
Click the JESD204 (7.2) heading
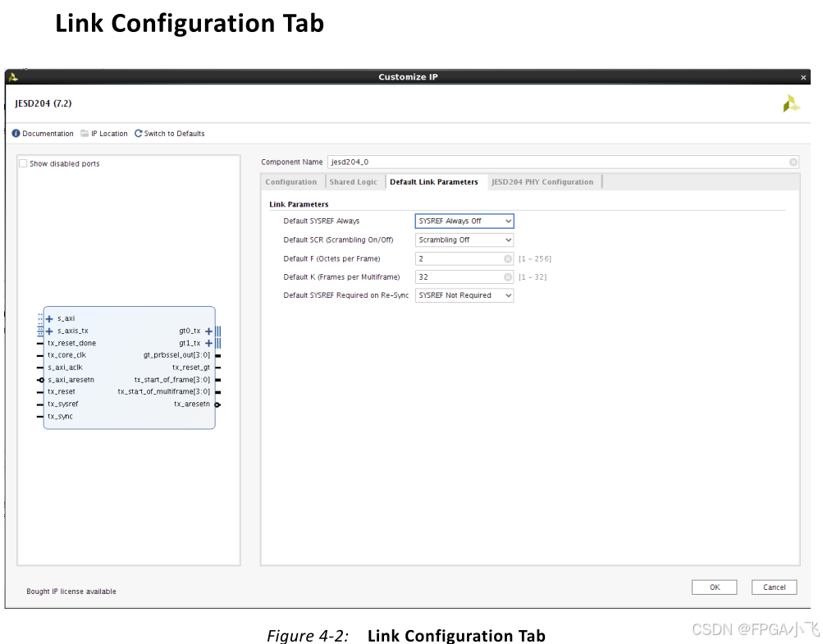click(x=43, y=103)
